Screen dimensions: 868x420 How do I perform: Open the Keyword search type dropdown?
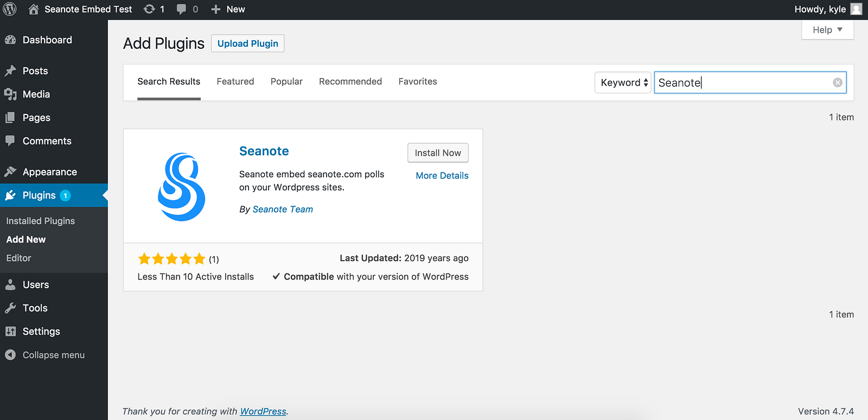coord(623,82)
